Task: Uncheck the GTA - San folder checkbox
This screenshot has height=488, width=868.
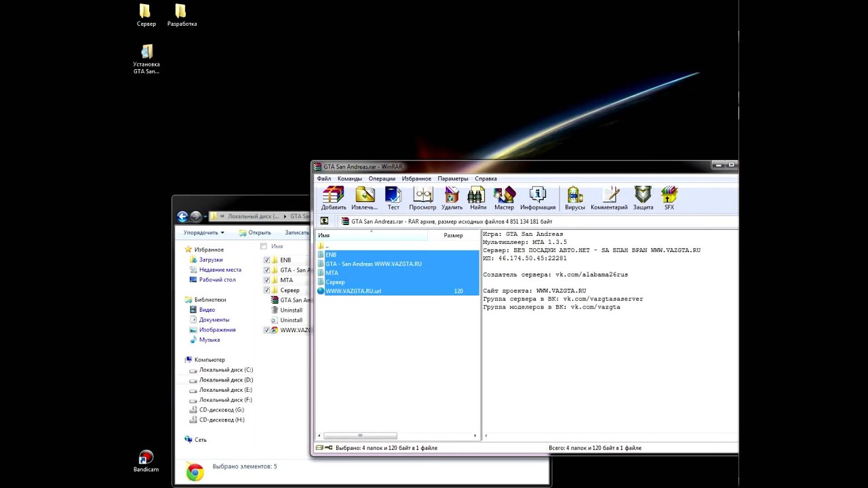Action: click(267, 270)
